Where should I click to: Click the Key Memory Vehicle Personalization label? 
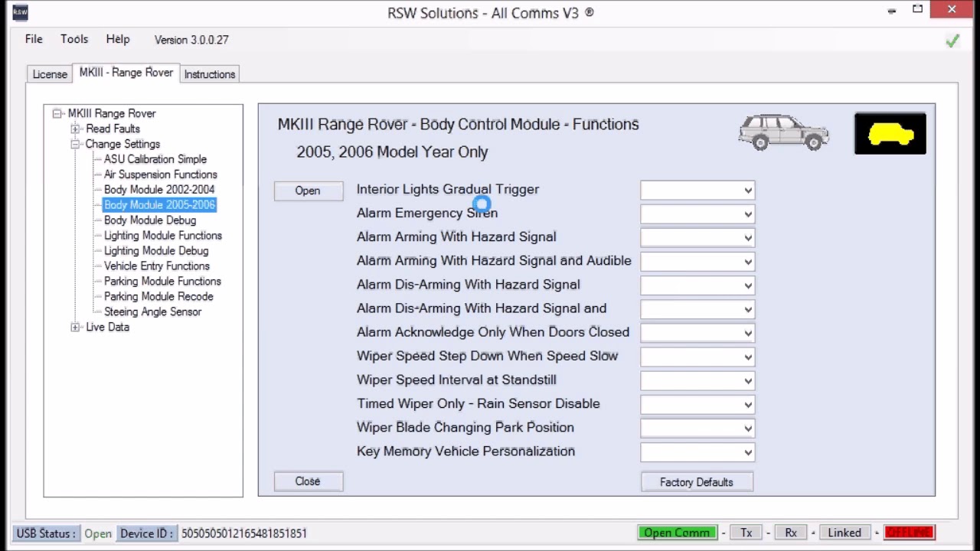tap(465, 452)
